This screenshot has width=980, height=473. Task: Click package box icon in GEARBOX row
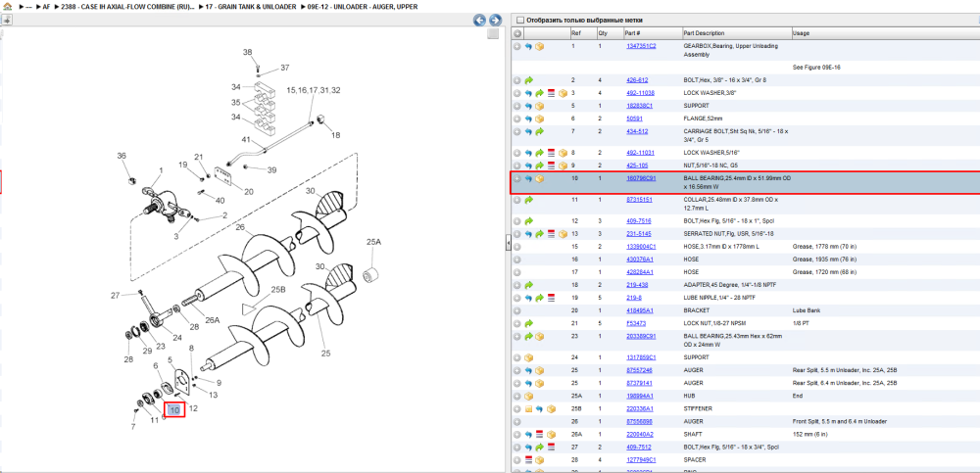click(539, 46)
